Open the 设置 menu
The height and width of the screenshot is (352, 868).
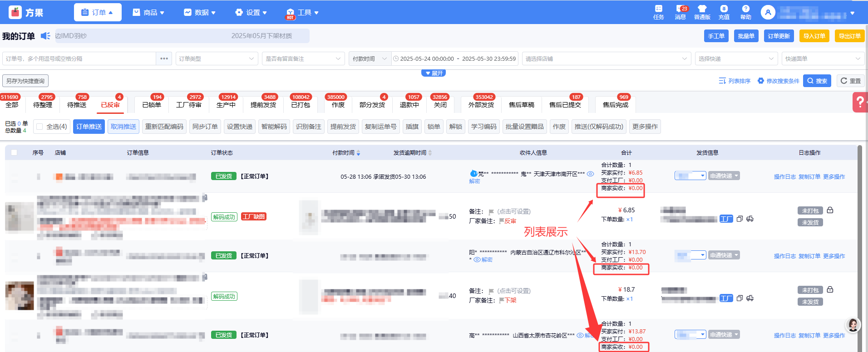point(251,12)
